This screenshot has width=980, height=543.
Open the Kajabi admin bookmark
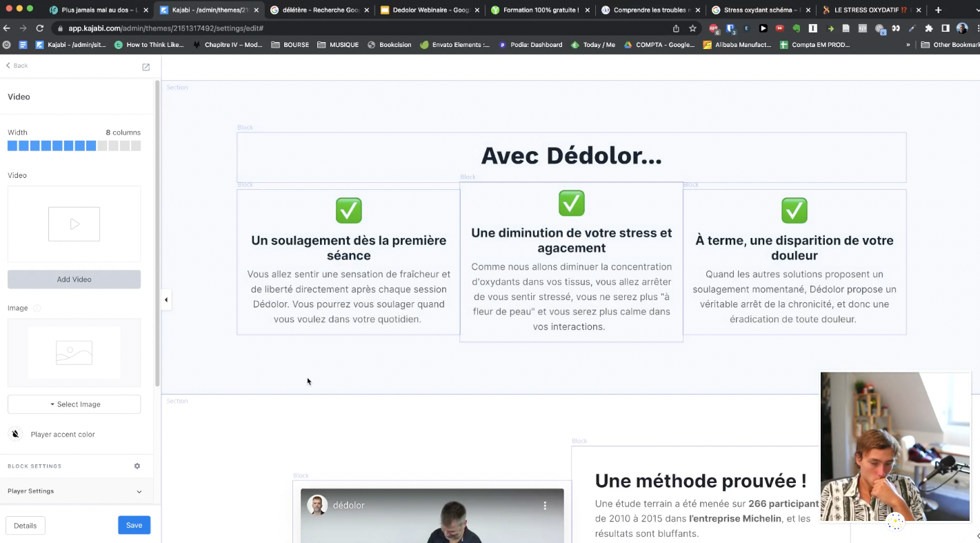71,45
